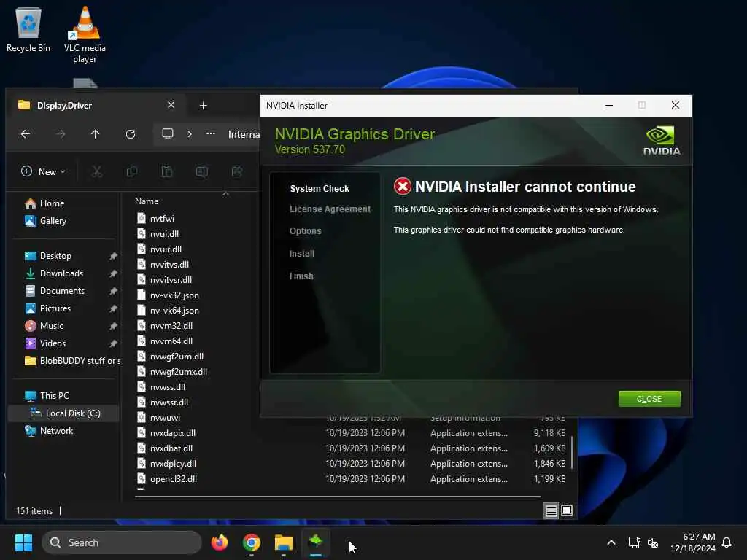Go back in File Explorer
747x560 pixels.
pyautogui.click(x=26, y=134)
